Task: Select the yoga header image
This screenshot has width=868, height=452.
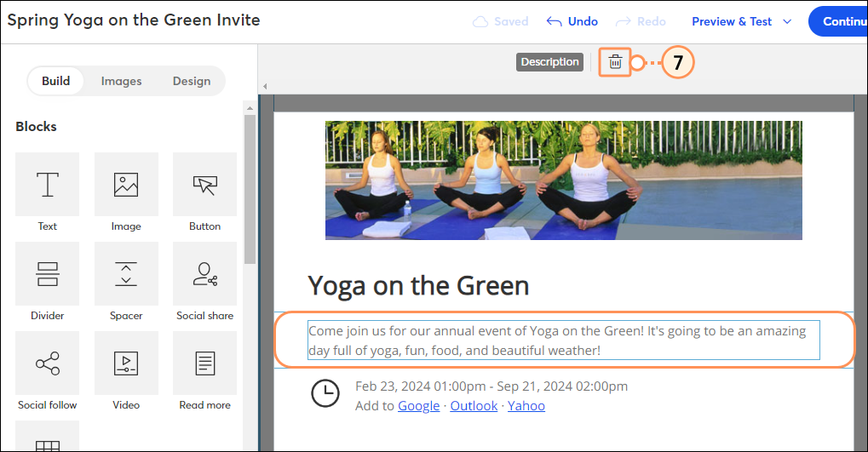Action: click(x=564, y=180)
